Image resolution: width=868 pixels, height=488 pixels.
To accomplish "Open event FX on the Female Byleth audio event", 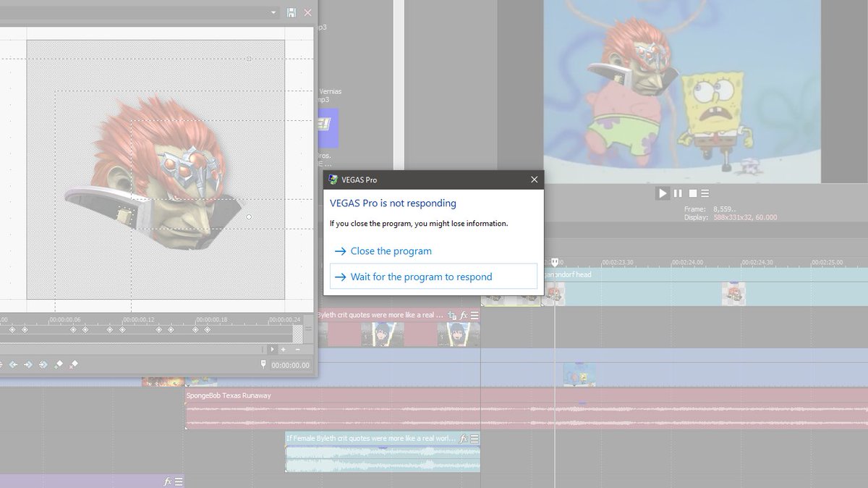I will pos(464,439).
